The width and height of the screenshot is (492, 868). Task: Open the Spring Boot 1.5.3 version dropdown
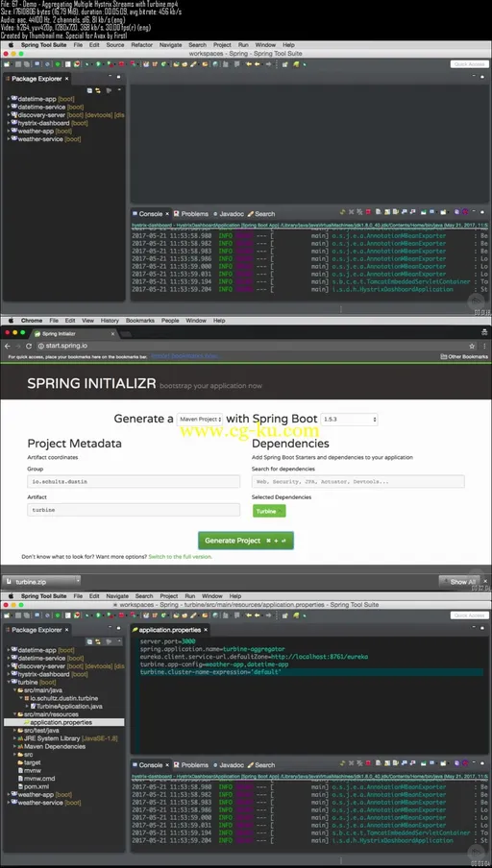(349, 419)
